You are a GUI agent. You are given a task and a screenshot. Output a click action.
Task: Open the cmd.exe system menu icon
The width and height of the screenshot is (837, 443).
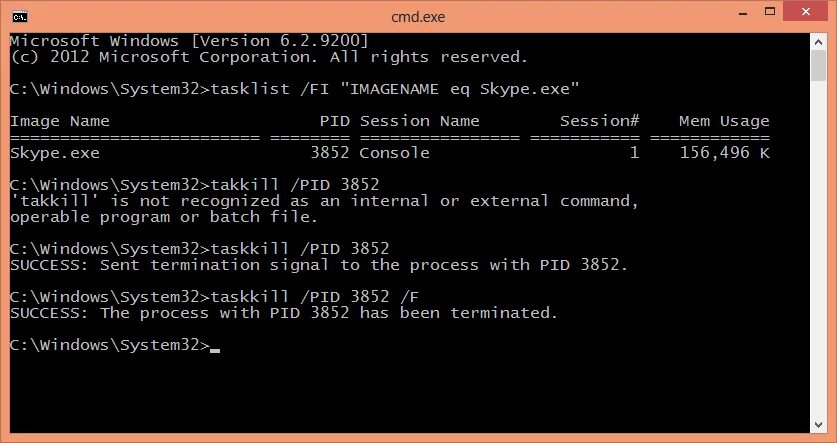[x=20, y=17]
